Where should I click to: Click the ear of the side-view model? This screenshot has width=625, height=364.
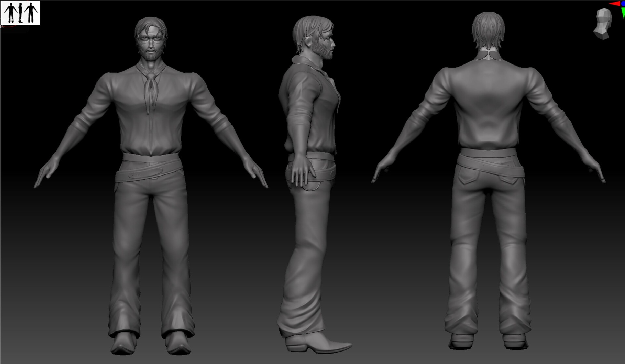309,42
